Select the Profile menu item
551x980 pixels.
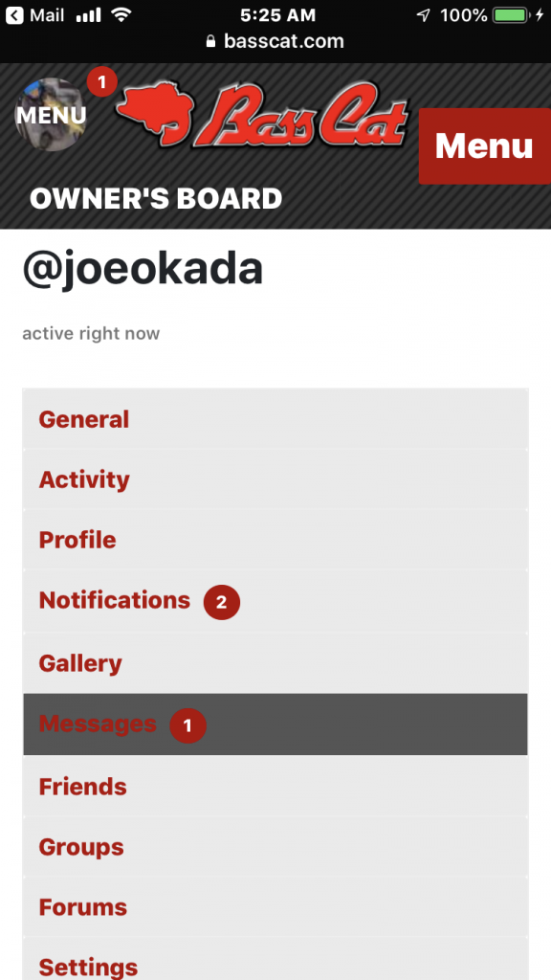(x=275, y=540)
